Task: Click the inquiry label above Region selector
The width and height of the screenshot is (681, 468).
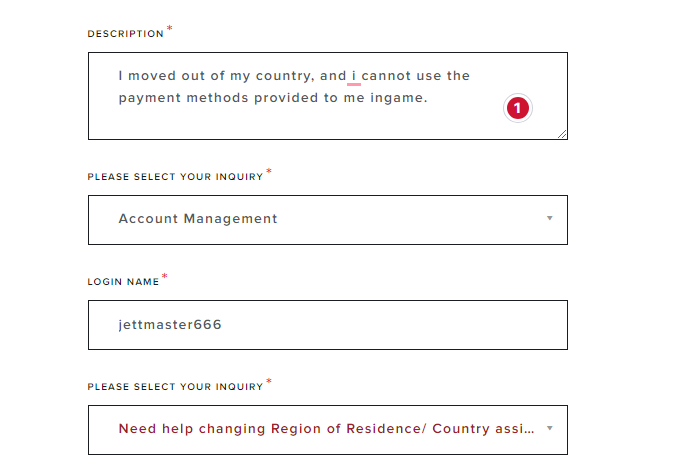Action: [x=175, y=387]
